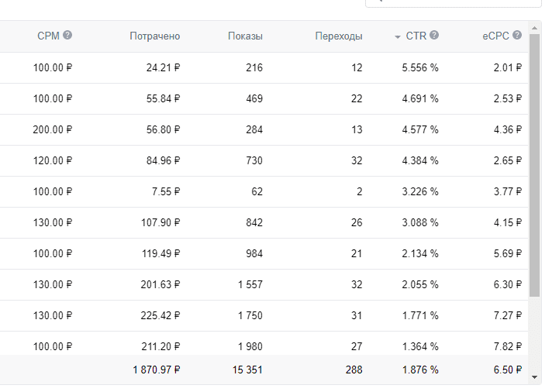Click the sort arrow beside CTR header
The height and width of the screenshot is (392, 559).
398,36
